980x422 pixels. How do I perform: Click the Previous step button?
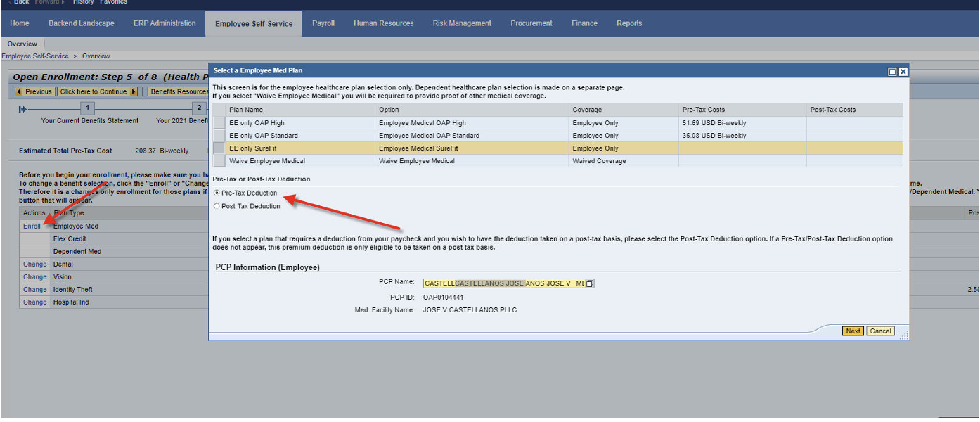point(34,91)
